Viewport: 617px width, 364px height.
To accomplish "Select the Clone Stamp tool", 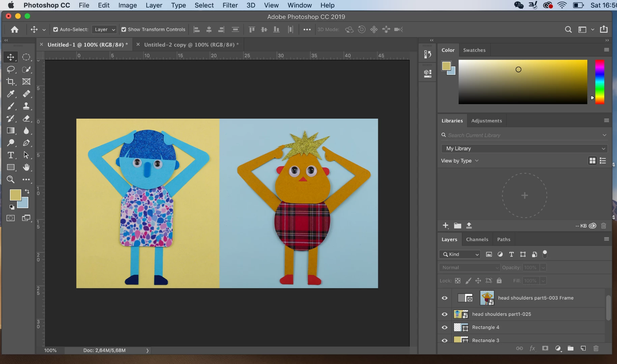I will 26,106.
